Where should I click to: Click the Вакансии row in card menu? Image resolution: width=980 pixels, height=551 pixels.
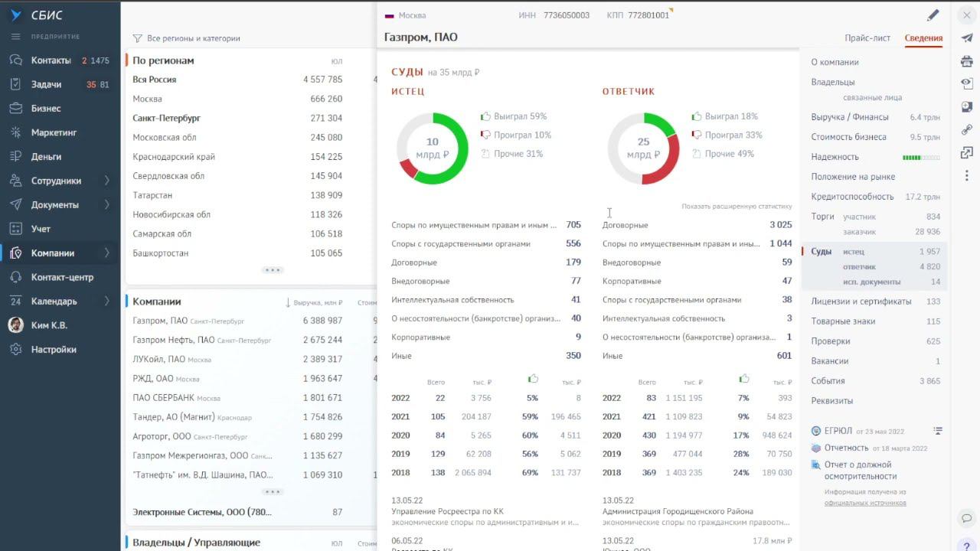click(875, 361)
